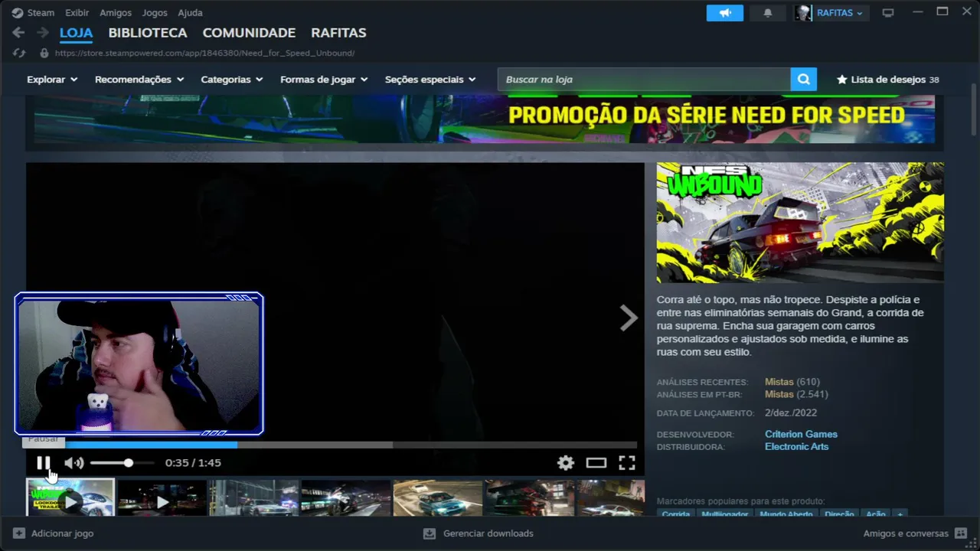This screenshot has height=551, width=980.
Task: Click the lock icon beside the URL
Action: click(x=44, y=53)
